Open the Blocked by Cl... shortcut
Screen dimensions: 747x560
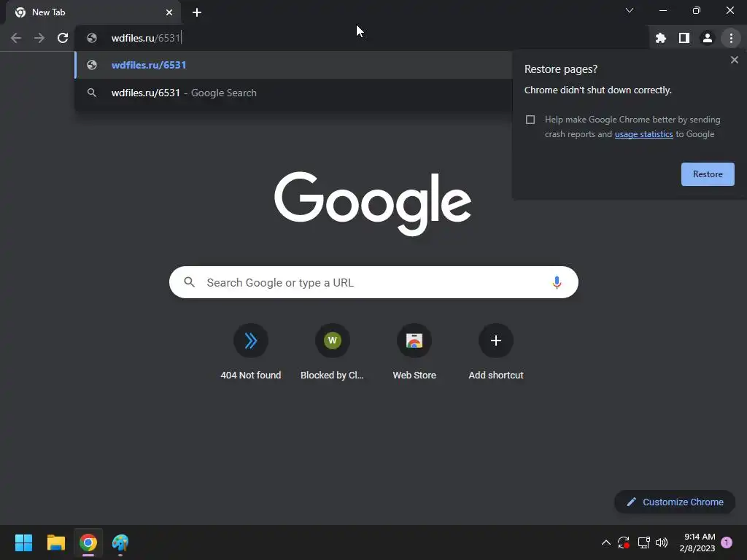[332, 352]
